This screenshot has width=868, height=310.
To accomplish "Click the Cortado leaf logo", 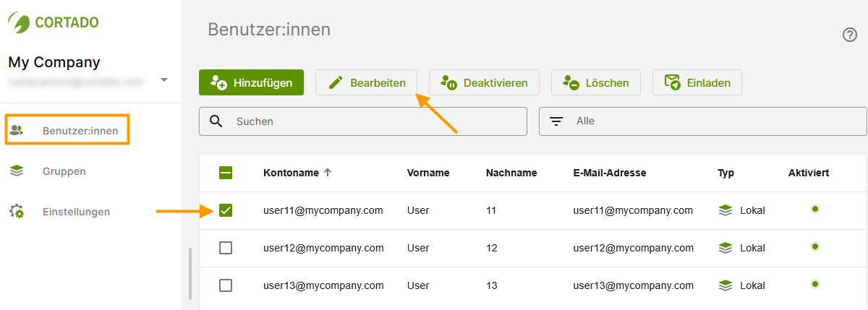I will coord(19,22).
